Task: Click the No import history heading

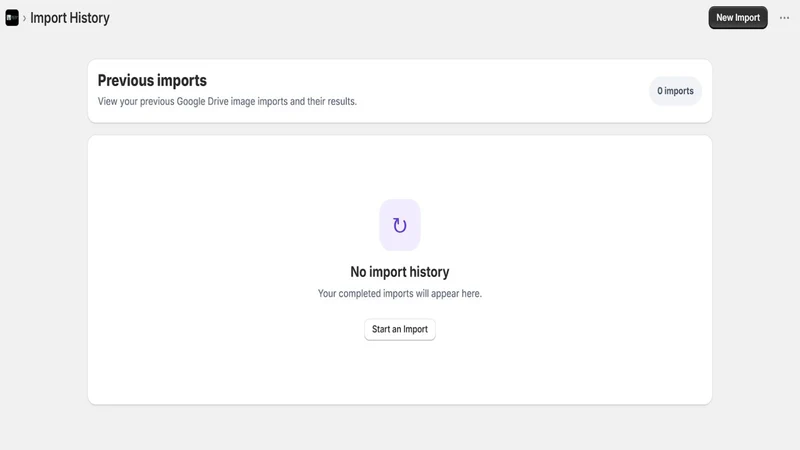Action: pyautogui.click(x=399, y=271)
